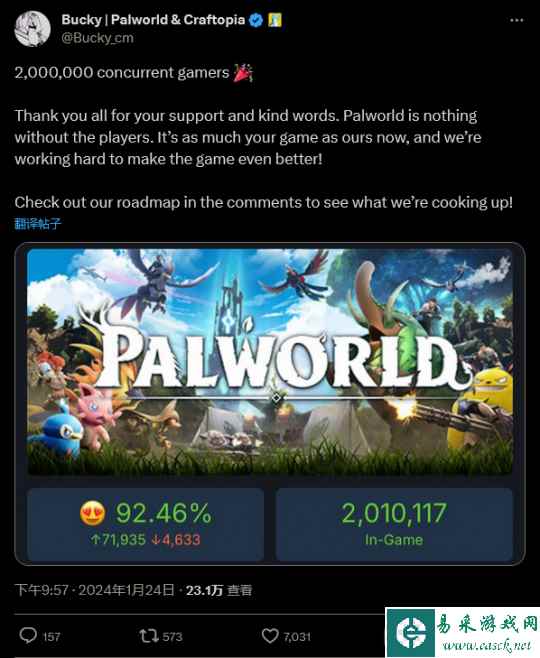Screen dimensions: 540x658
Task: Open the @Bucky_cm handle link
Action: pyautogui.click(x=97, y=38)
